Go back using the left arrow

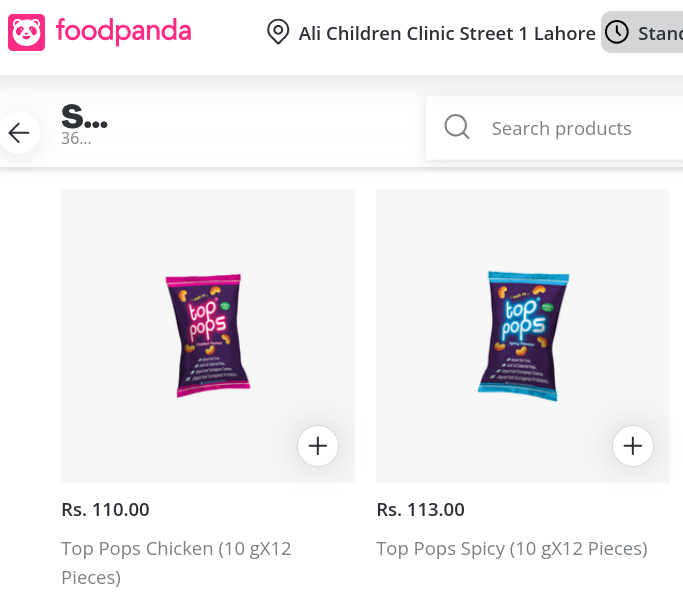coord(19,133)
